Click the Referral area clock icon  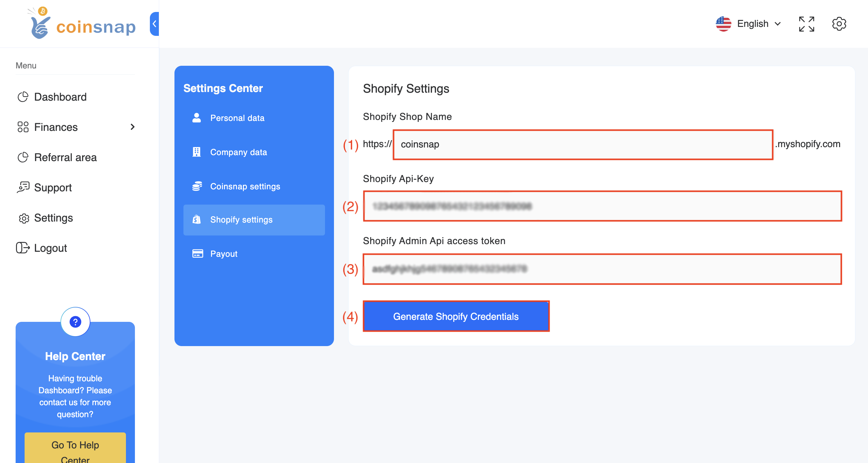click(23, 157)
